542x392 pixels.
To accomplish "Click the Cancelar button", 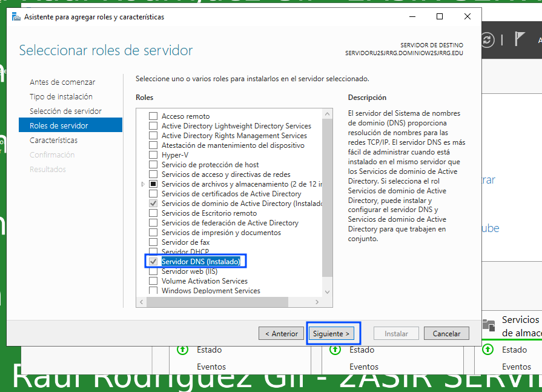I will tap(446, 334).
